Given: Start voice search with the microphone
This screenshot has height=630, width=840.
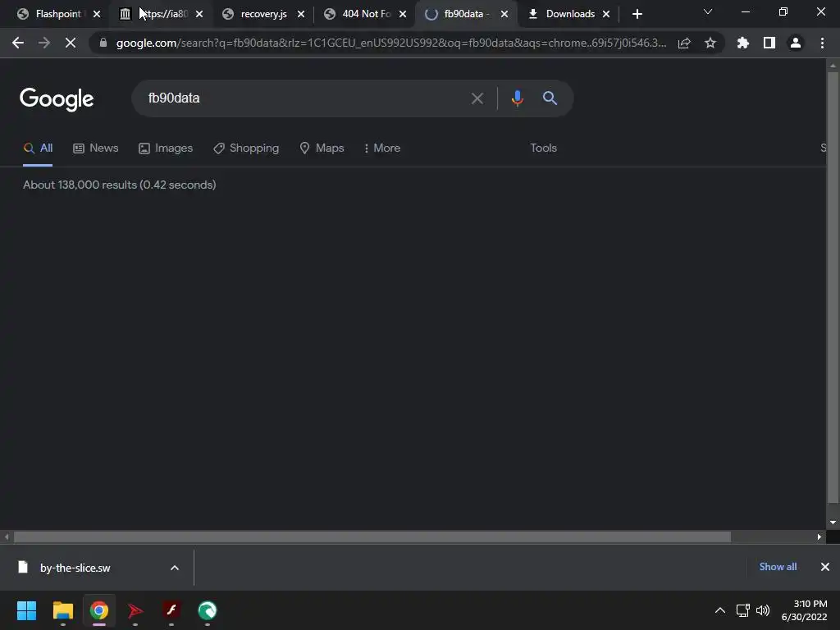Looking at the screenshot, I should pyautogui.click(x=517, y=98).
